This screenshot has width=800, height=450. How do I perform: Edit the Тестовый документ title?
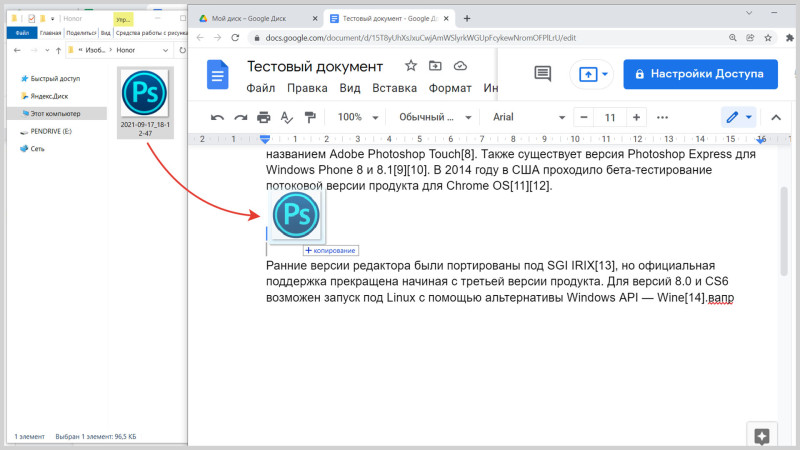(x=315, y=66)
